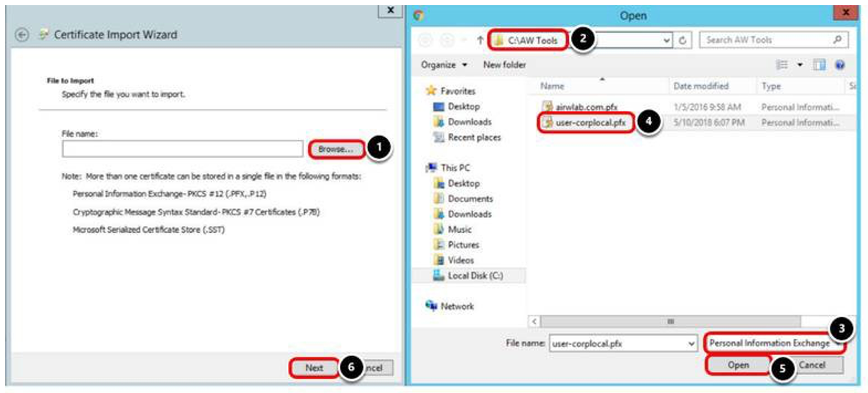Select the user-corplocal.pfx file

click(x=590, y=123)
